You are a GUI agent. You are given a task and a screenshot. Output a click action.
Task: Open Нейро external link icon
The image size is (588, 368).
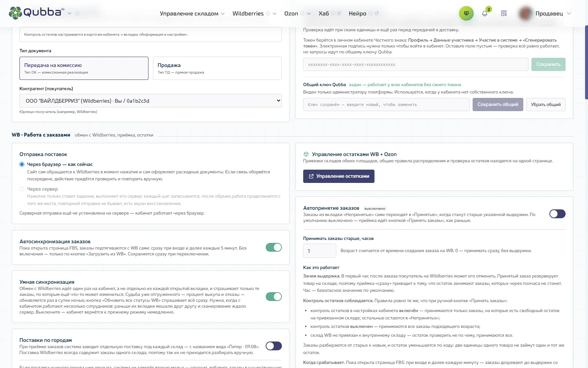[377, 13]
